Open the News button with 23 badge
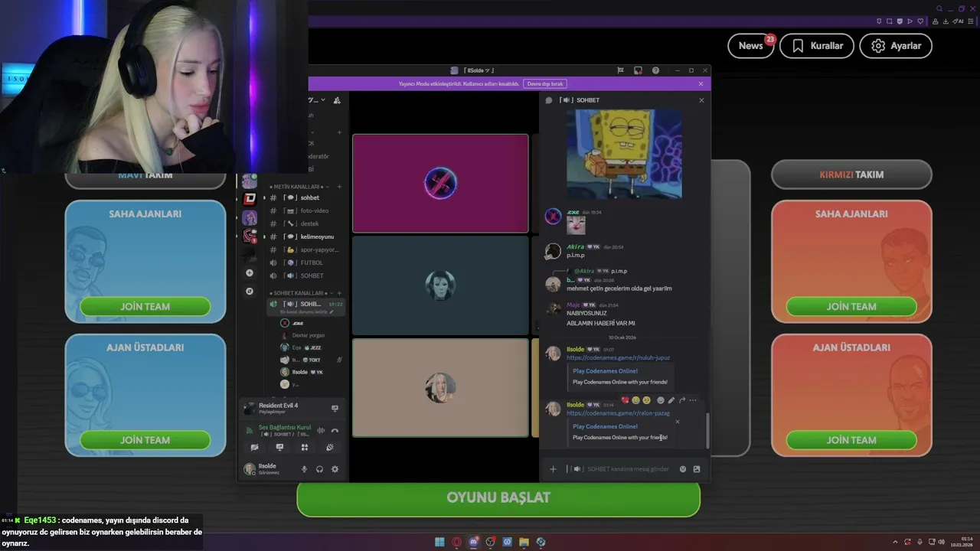The height and width of the screenshot is (551, 980). [751, 46]
